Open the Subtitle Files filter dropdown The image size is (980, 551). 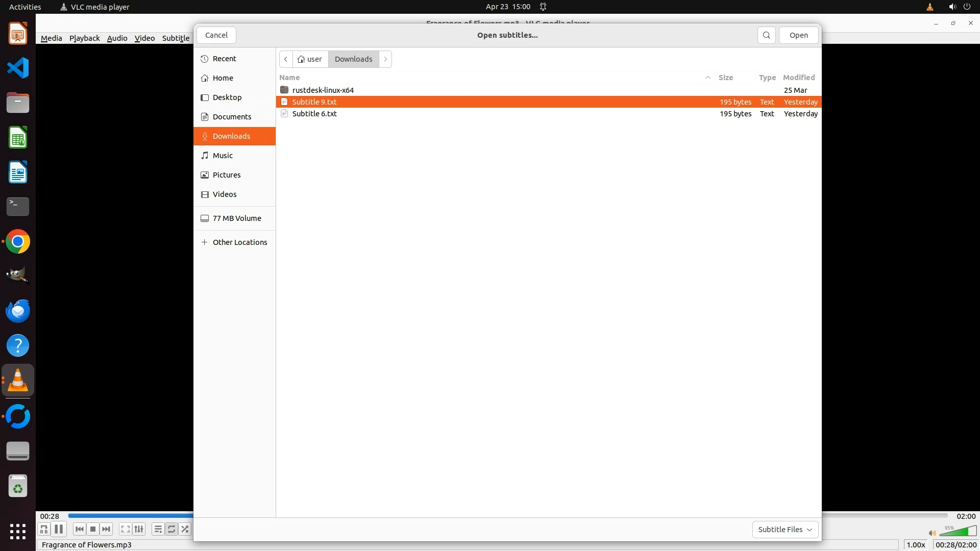[785, 530]
